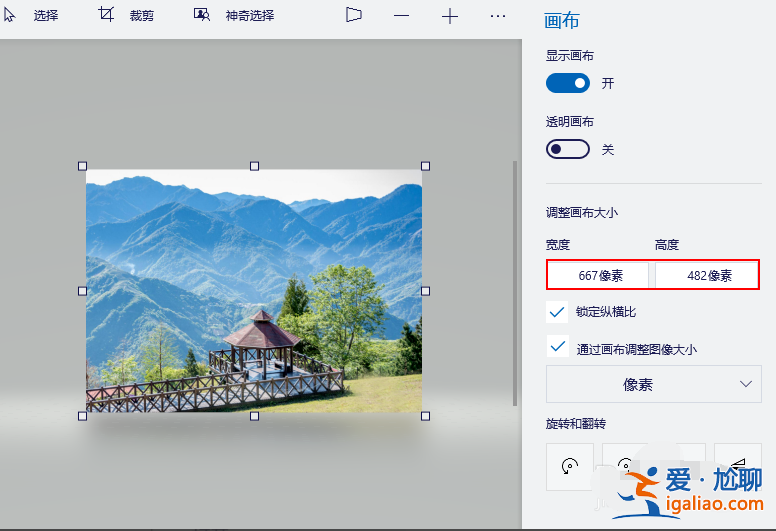
Task: Click the canvas vertical scrollbar
Action: click(515, 283)
